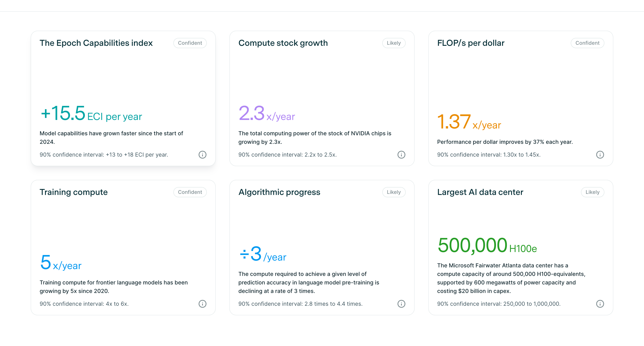Open info icon for Algorithmic progress
The width and height of the screenshot is (644, 346).
[x=401, y=304]
